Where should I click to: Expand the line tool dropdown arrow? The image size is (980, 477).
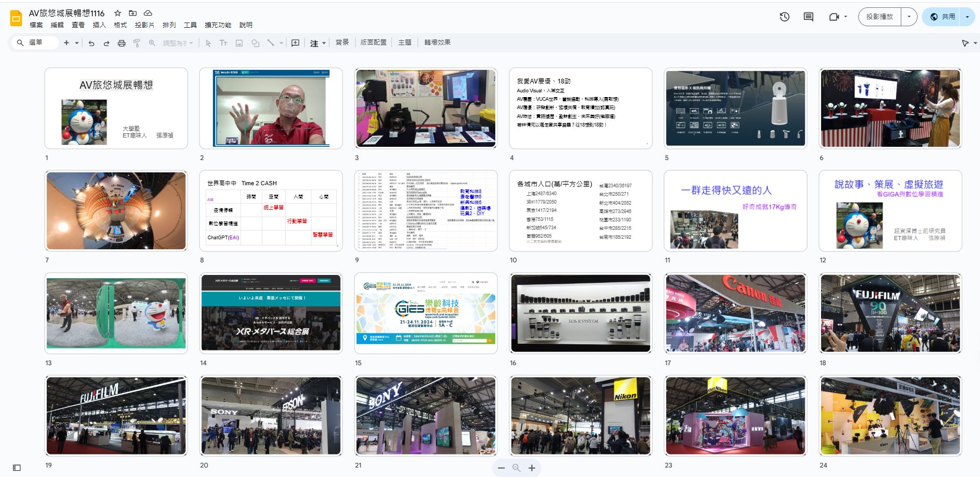(281, 43)
